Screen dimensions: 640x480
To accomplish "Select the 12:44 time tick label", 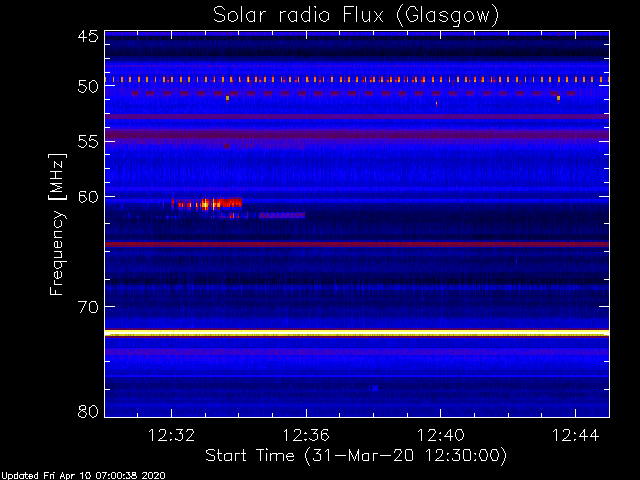I will point(576,435).
